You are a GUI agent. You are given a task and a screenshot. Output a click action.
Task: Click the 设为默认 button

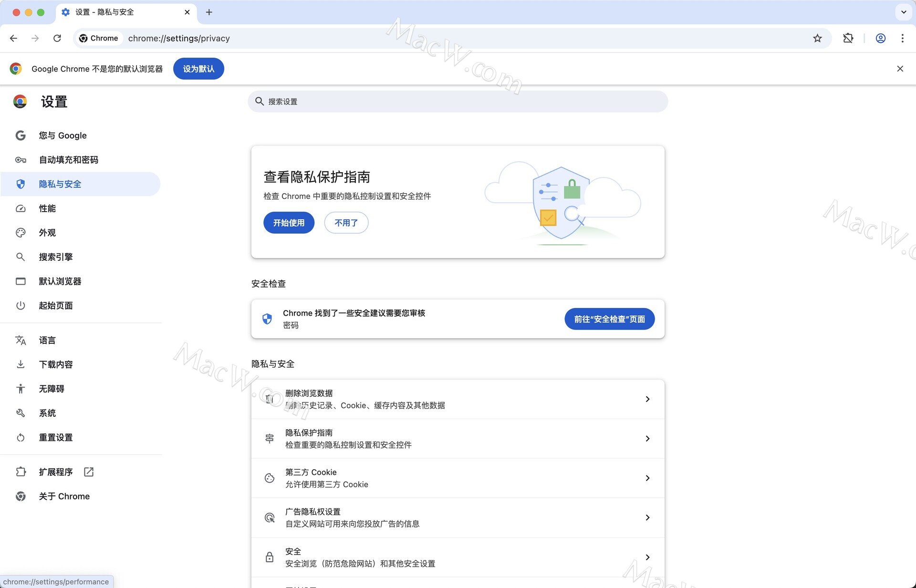198,69
